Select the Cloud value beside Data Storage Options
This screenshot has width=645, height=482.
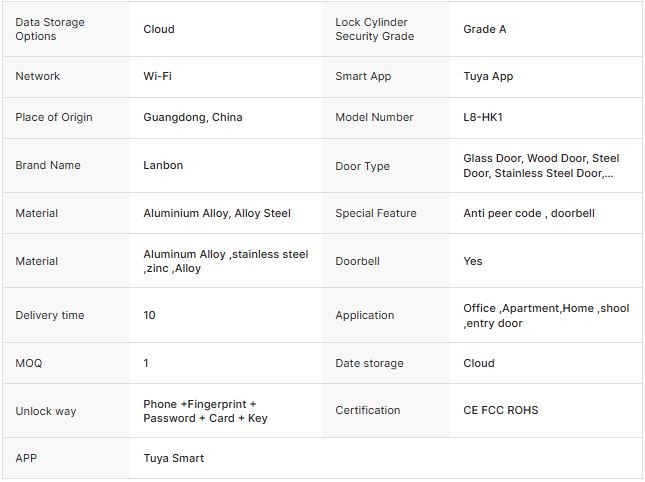coord(159,29)
